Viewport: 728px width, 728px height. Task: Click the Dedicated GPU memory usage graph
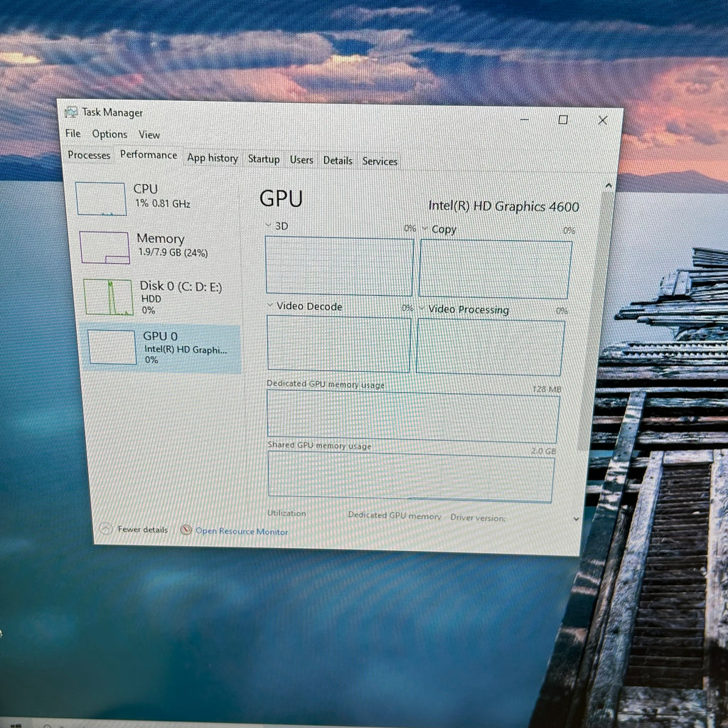click(413, 417)
